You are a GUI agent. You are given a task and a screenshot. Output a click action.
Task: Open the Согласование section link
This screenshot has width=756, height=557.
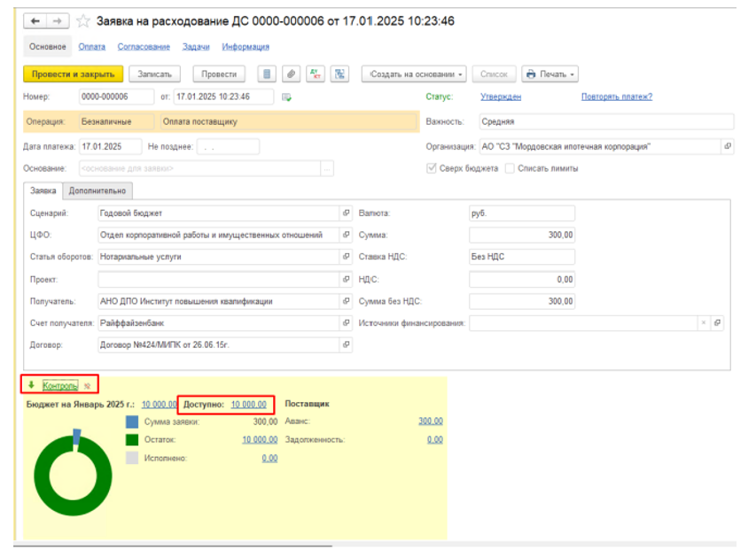coord(144,47)
